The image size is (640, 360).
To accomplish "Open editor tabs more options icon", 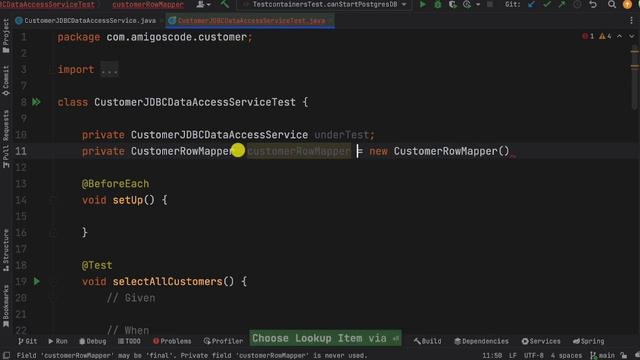I will [631, 20].
